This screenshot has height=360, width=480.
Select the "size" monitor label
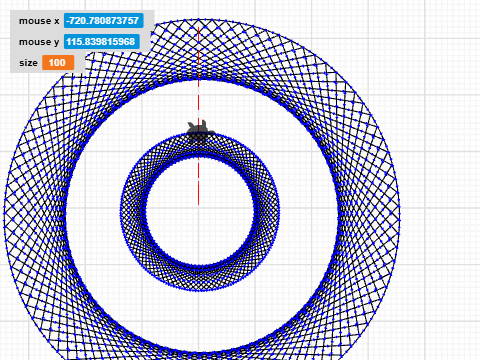[28, 63]
